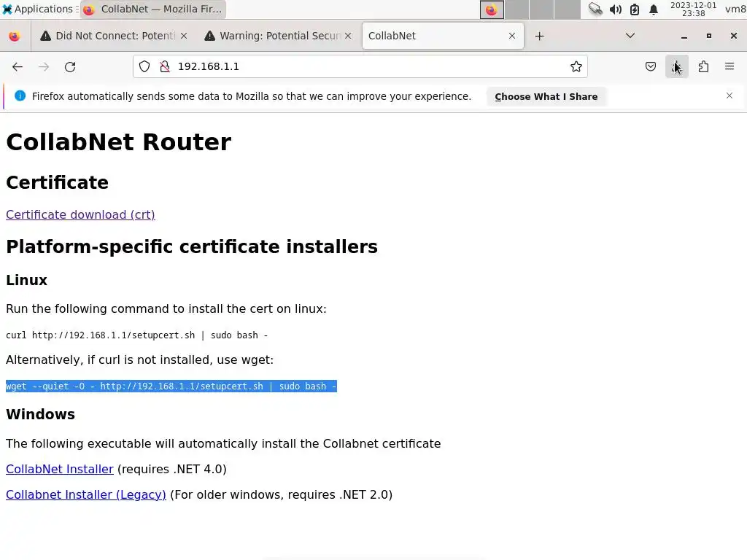This screenshot has width=747, height=560.
Task: Click the network connection tray icon
Action: click(x=595, y=9)
